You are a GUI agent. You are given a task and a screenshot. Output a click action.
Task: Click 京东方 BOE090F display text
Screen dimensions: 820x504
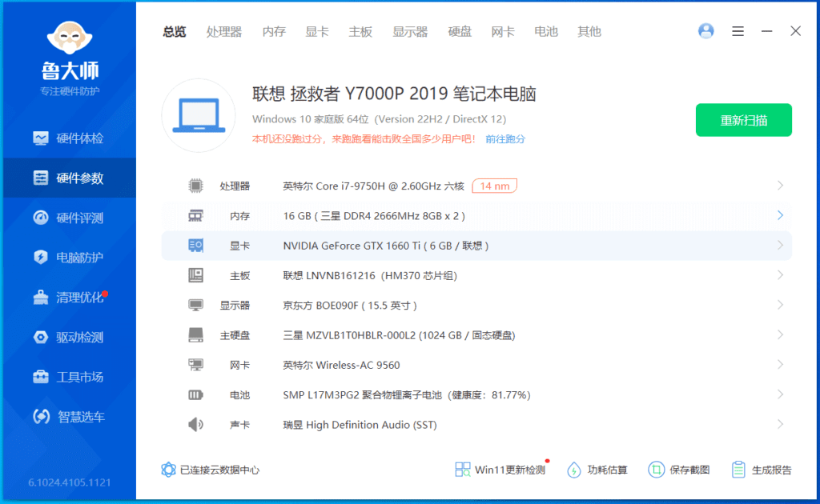click(350, 306)
